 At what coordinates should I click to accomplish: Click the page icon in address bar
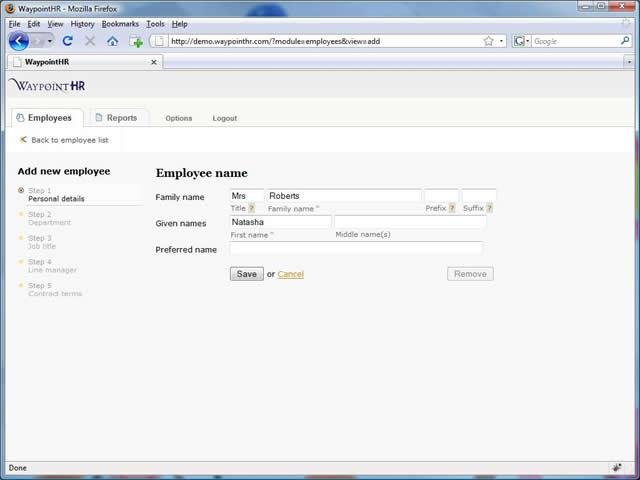[160, 41]
